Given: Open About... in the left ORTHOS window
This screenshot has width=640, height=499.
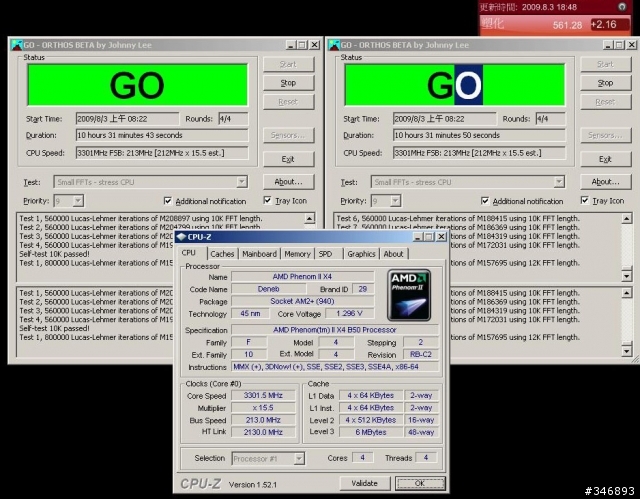Looking at the screenshot, I should coord(289,182).
